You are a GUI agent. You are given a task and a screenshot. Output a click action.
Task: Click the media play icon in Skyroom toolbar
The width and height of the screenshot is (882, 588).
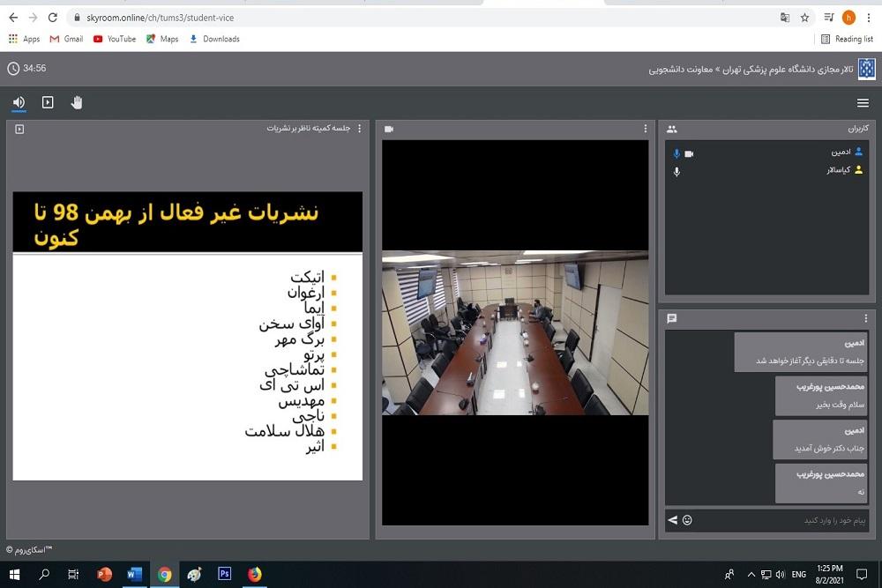pos(48,102)
